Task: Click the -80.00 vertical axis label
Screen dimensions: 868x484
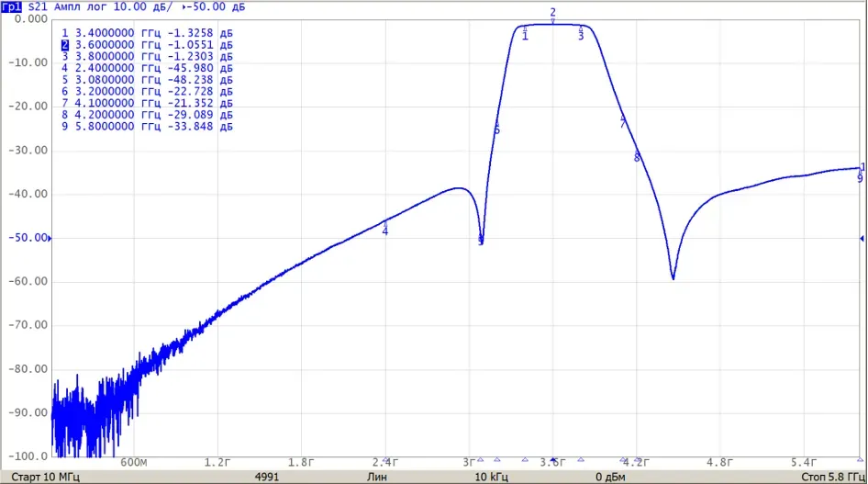Action: (28, 369)
